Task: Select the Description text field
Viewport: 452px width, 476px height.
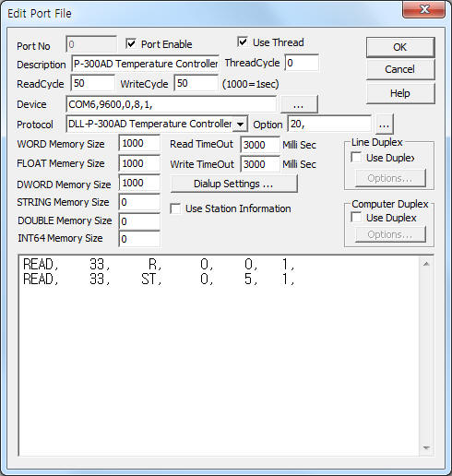Action: pos(145,64)
